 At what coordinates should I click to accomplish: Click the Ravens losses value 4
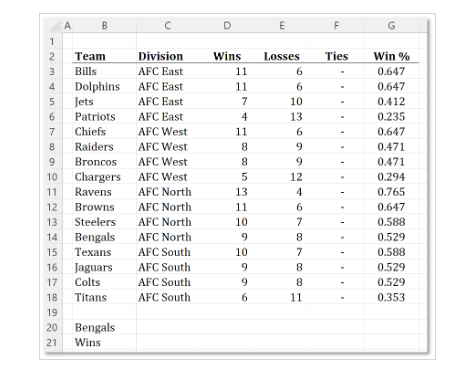pyautogui.click(x=299, y=192)
